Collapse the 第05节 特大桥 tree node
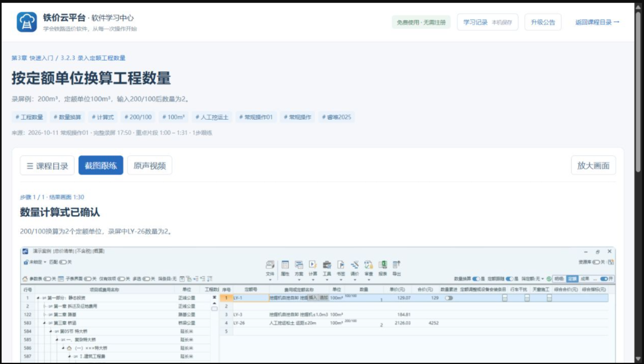Viewport: 644px width, 364px height. click(x=51, y=331)
